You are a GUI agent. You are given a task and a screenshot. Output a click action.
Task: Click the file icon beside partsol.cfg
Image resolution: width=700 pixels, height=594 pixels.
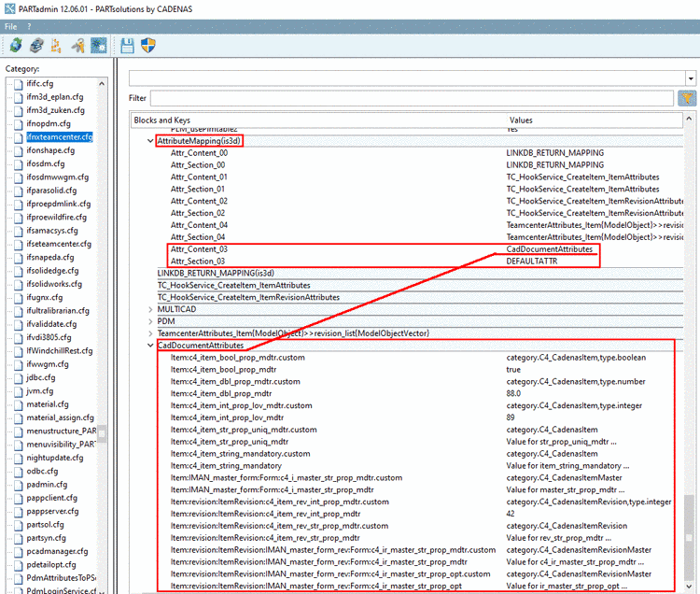point(19,525)
